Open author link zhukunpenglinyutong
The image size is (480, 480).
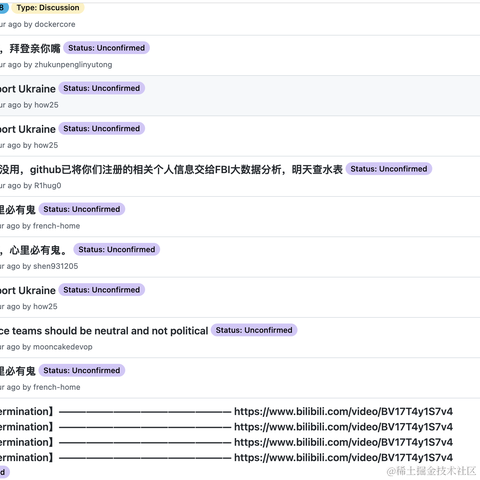coord(73,65)
